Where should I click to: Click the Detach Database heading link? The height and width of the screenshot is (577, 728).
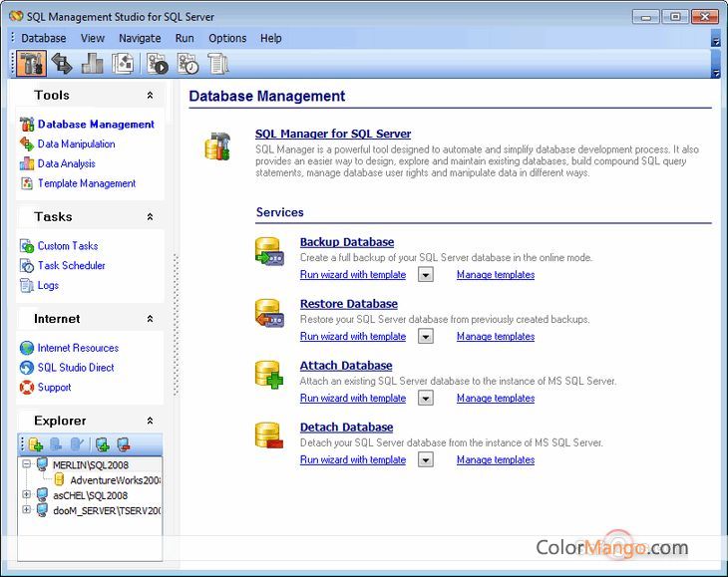(346, 428)
